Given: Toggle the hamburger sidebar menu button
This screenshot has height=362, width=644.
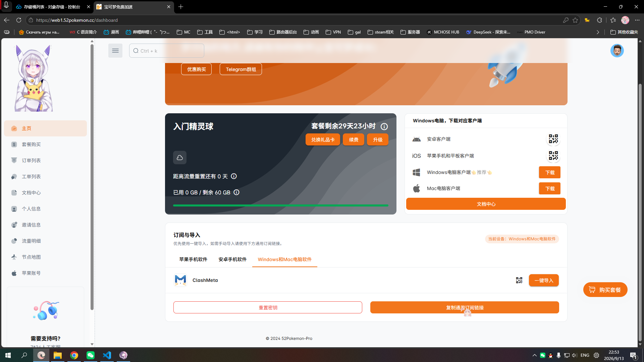Looking at the screenshot, I should click(115, 51).
